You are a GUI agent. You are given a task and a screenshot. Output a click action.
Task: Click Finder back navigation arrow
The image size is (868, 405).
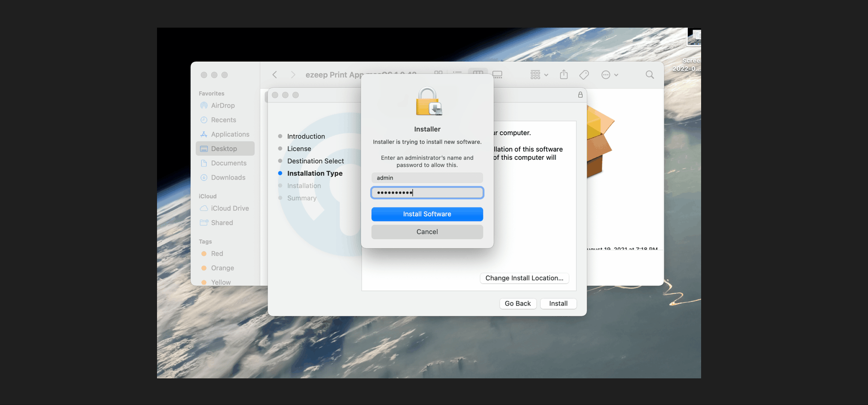point(275,74)
